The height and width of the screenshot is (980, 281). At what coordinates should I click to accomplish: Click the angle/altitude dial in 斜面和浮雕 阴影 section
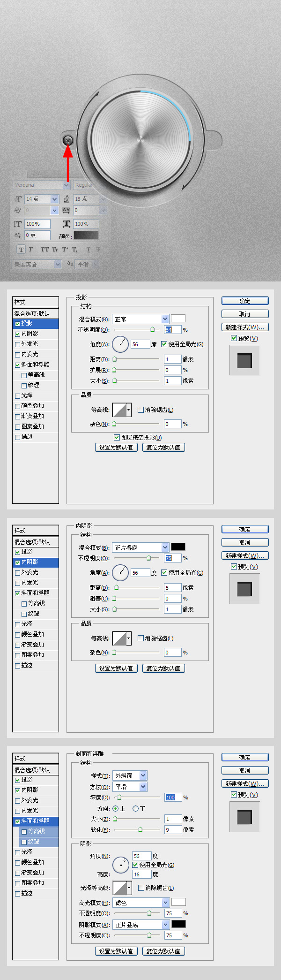point(121,865)
